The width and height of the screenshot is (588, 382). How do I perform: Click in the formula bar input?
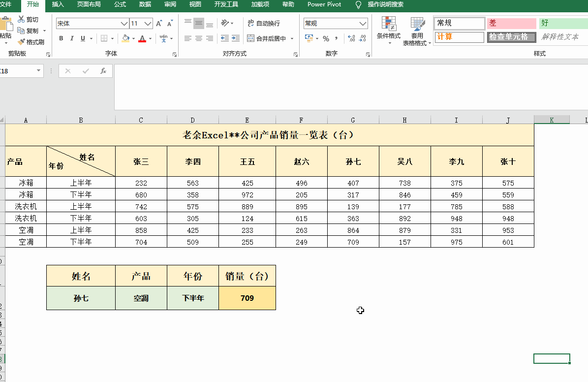pos(351,87)
